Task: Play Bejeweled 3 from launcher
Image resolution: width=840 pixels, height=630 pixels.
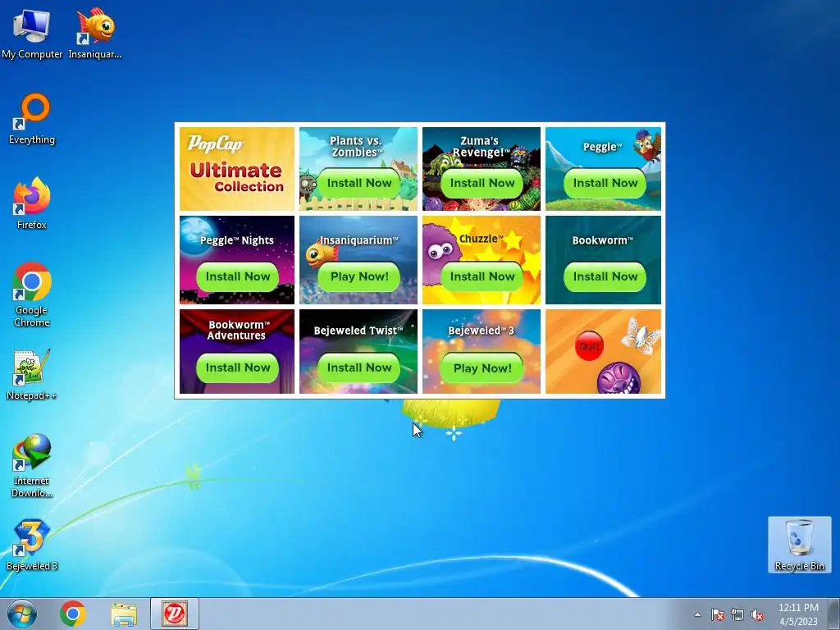Action: coord(482,368)
